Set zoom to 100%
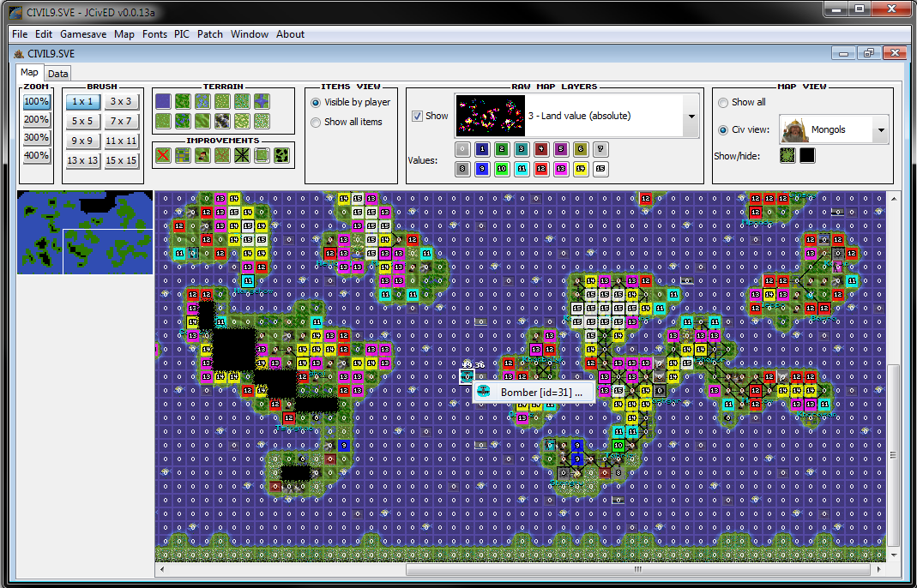Screen dimensions: 917x588 tap(36, 102)
